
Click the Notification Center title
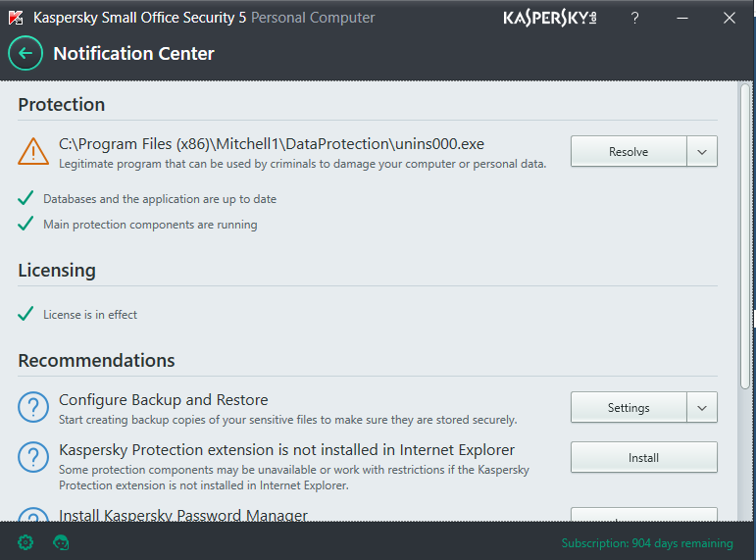pyautogui.click(x=133, y=54)
